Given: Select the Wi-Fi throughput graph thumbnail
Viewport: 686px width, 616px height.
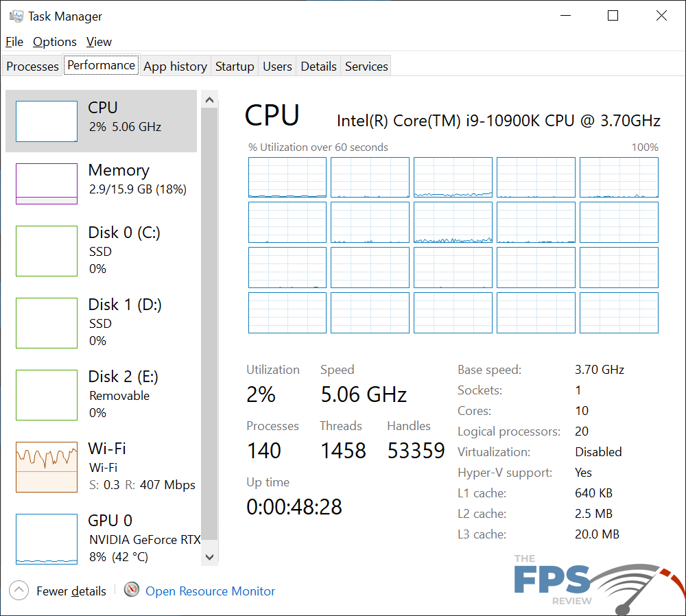Looking at the screenshot, I should (x=47, y=467).
